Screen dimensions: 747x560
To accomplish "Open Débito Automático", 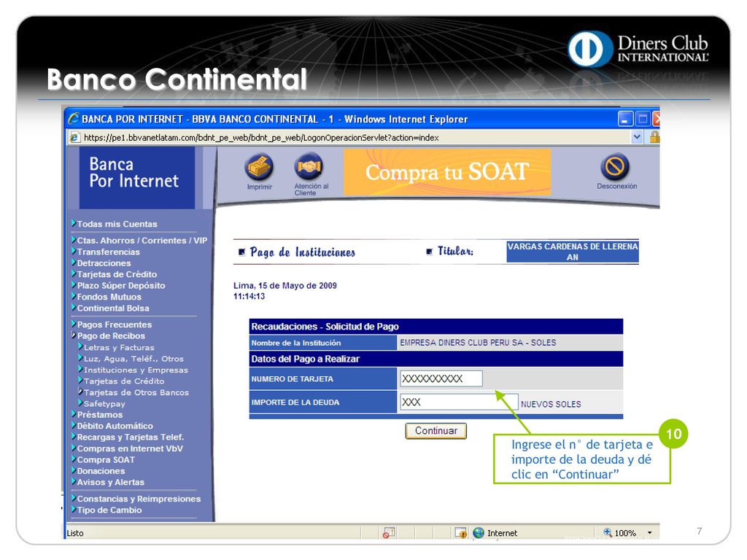I will coord(115,426).
